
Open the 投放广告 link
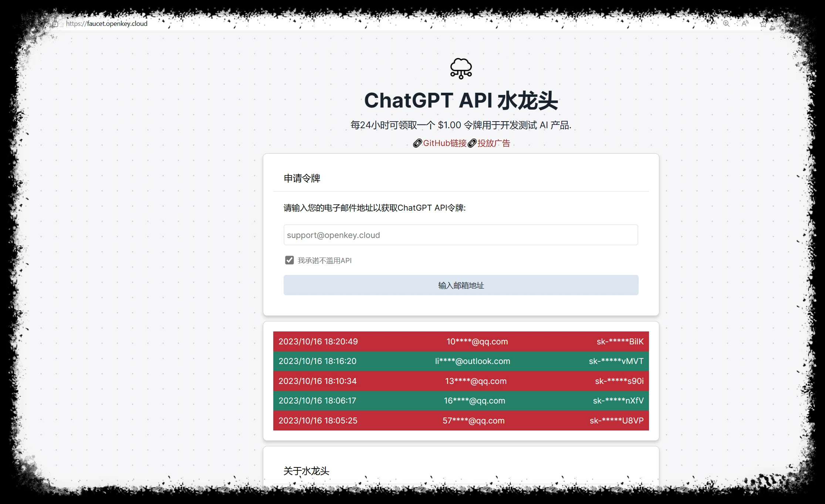pyautogui.click(x=494, y=143)
